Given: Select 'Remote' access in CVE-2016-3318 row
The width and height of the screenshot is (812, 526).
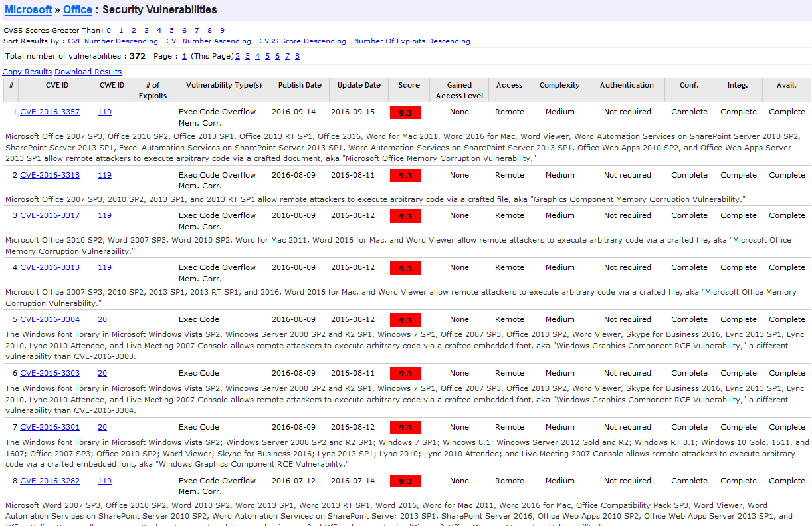Looking at the screenshot, I should pyautogui.click(x=510, y=176).
